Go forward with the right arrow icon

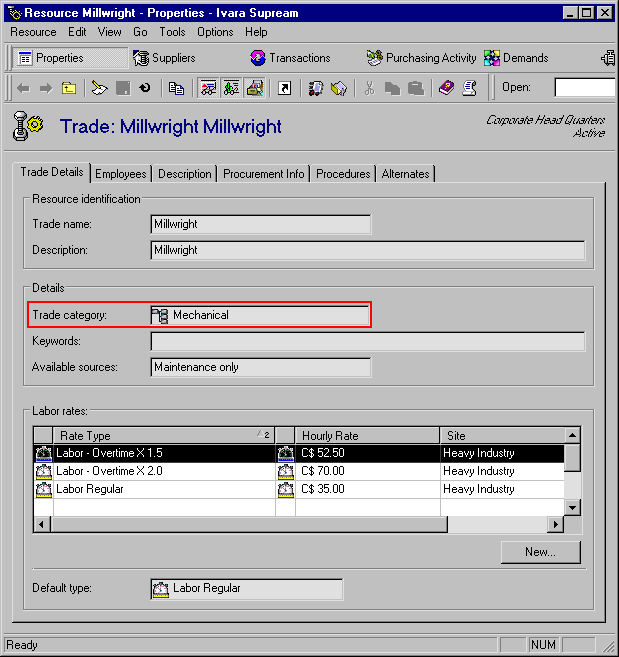click(46, 88)
